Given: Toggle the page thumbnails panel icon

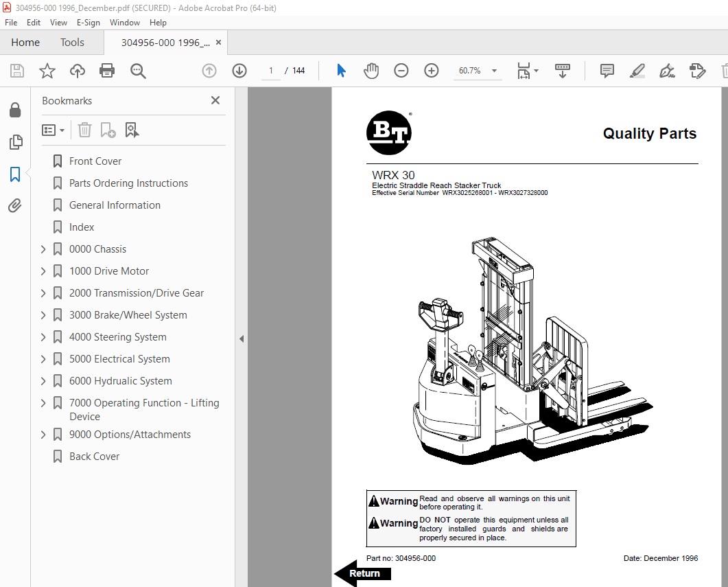Looking at the screenshot, I should tap(15, 142).
